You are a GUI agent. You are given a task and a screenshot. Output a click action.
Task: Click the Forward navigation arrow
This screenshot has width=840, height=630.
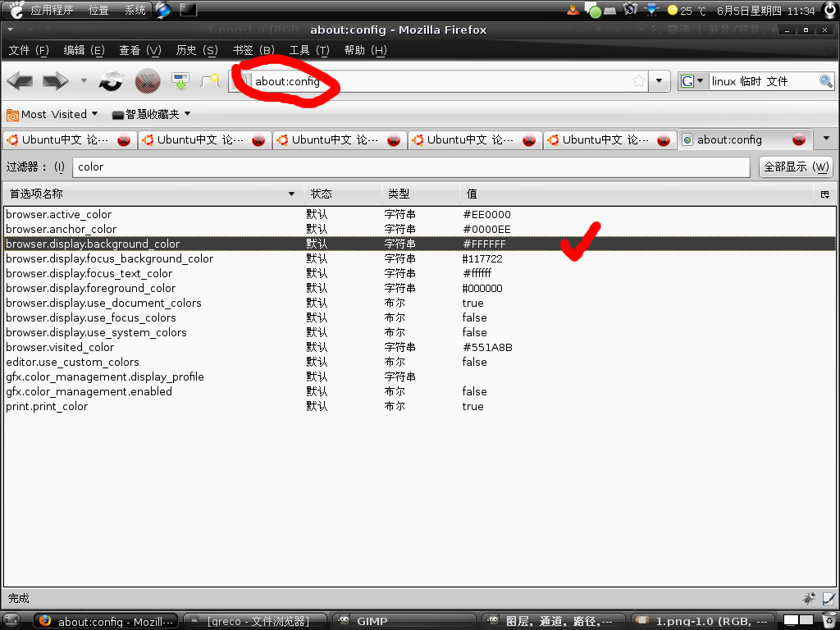pyautogui.click(x=56, y=81)
